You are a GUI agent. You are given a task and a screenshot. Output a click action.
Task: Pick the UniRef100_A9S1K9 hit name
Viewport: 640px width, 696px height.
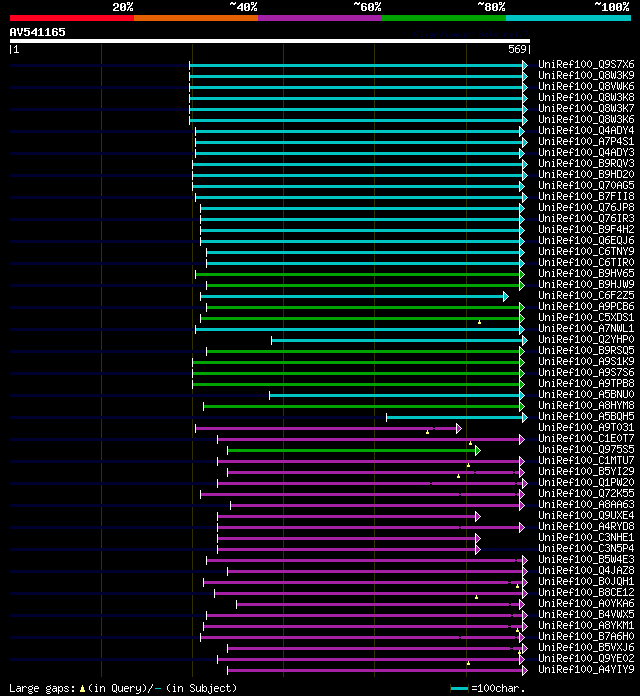(586, 361)
